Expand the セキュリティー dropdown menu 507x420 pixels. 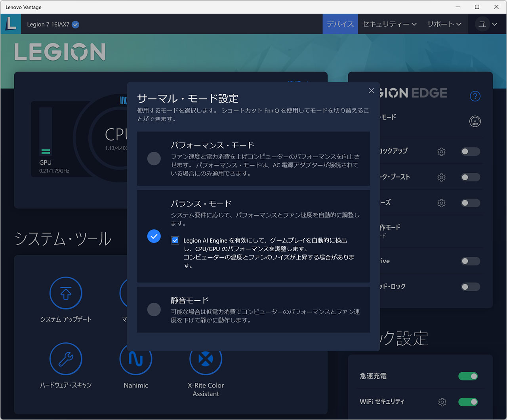pos(389,24)
